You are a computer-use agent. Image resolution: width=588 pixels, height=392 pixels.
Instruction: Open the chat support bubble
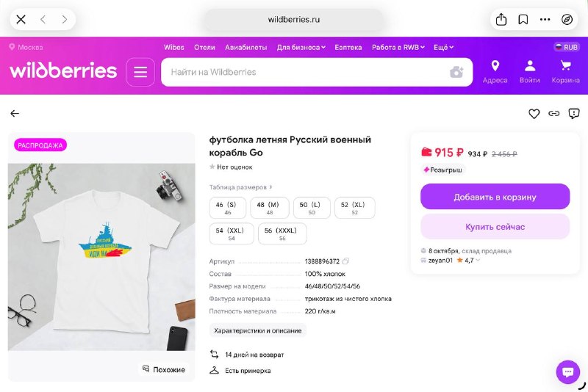tap(567, 371)
